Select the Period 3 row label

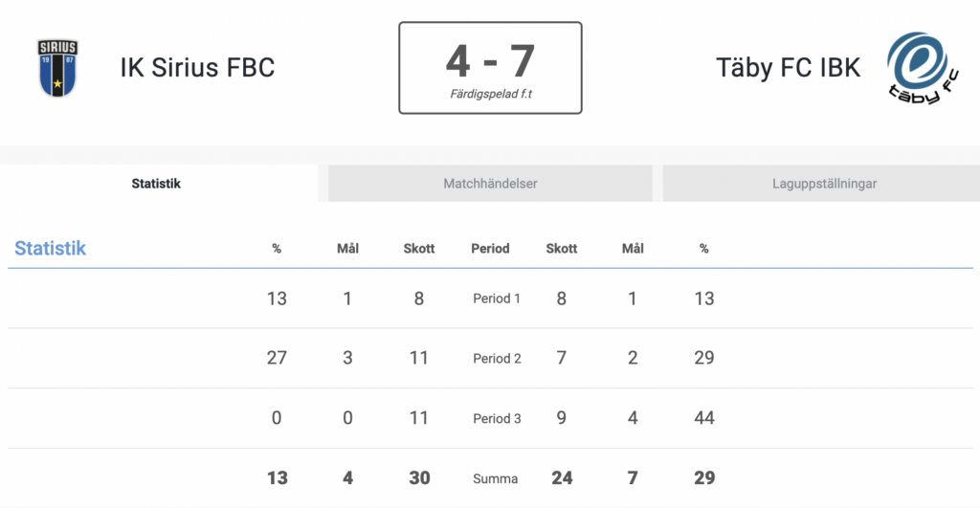coord(497,419)
